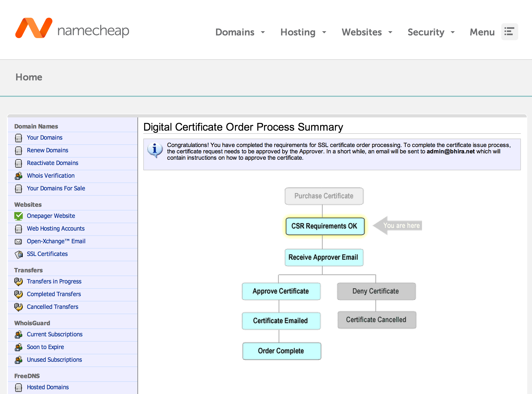Click the Digital Certificate Order Process Summary heading

coord(243,127)
